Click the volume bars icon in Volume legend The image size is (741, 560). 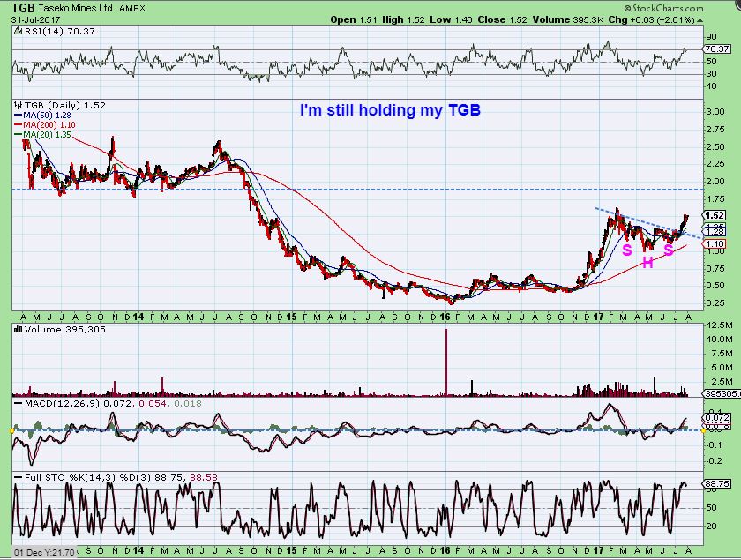[x=19, y=329]
